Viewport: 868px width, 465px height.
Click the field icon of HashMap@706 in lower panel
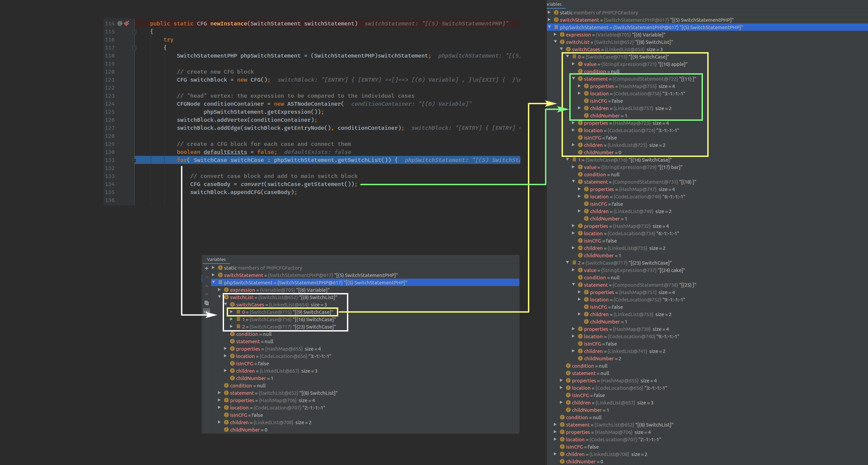coord(226,400)
